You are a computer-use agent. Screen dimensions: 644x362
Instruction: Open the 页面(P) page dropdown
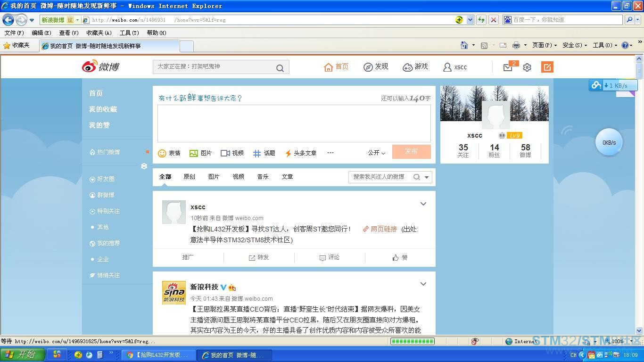coord(545,45)
